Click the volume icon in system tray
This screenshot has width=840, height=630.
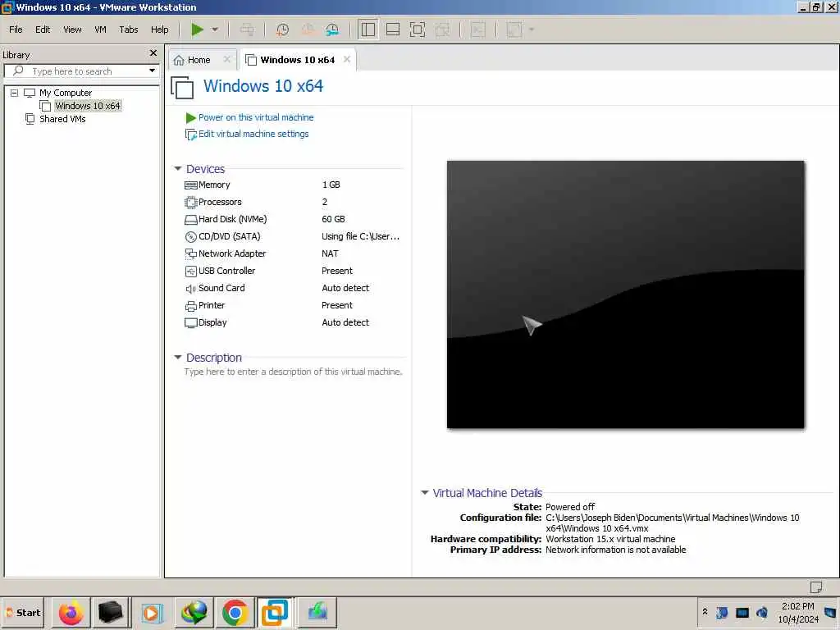tap(762, 612)
